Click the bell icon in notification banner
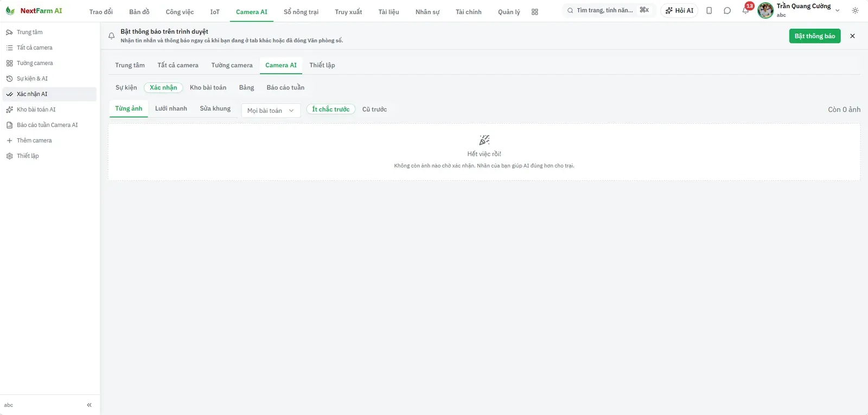The image size is (868, 415). [x=112, y=36]
